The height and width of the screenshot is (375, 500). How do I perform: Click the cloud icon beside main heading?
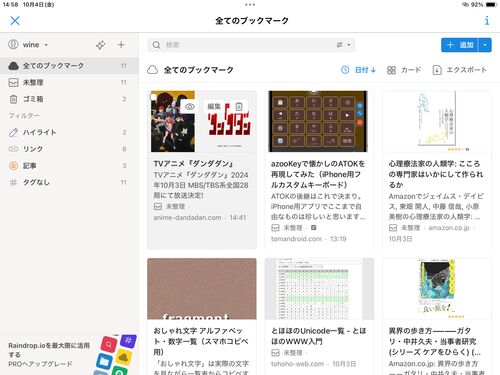[x=152, y=70]
